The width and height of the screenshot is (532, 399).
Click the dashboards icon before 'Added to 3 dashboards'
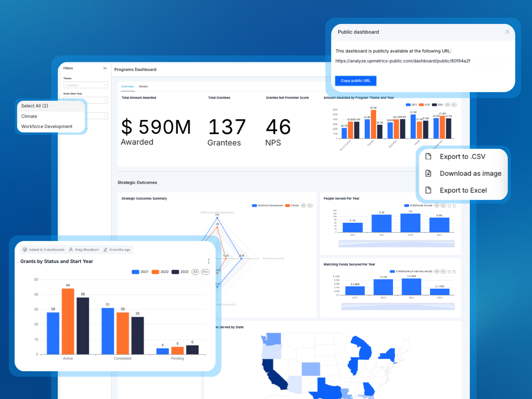coord(25,249)
